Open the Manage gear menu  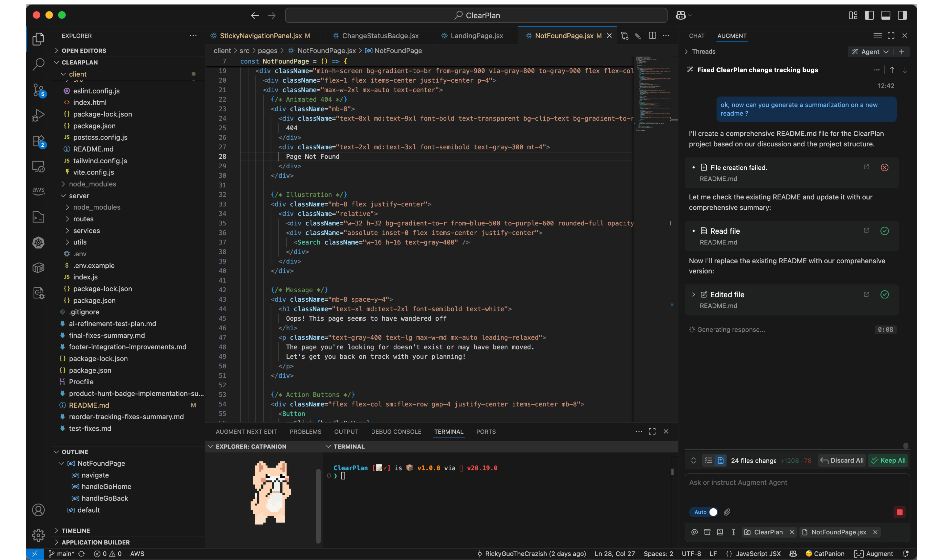coord(38,535)
